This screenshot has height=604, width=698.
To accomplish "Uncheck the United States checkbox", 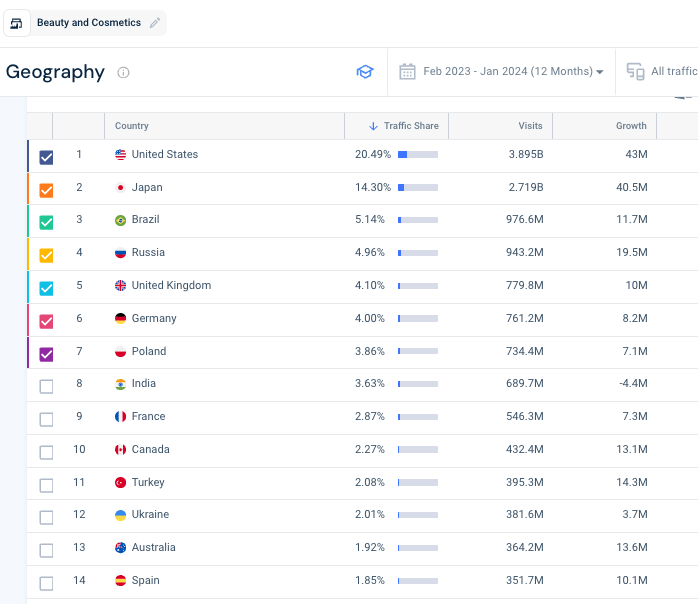I will click(x=46, y=157).
